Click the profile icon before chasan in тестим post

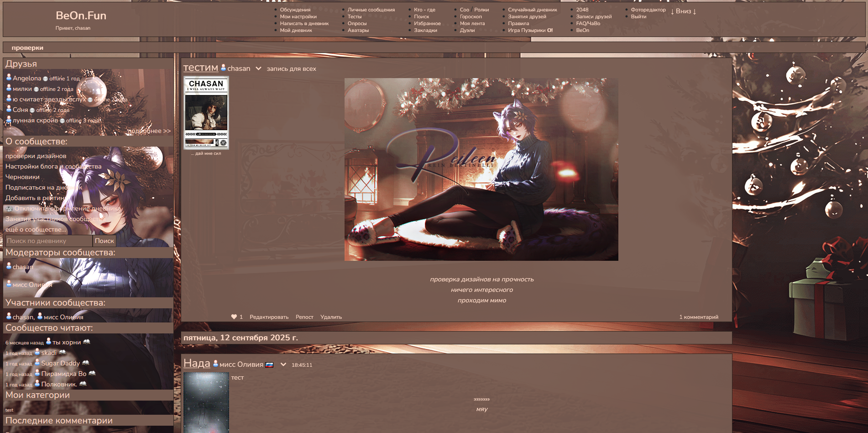(x=223, y=68)
